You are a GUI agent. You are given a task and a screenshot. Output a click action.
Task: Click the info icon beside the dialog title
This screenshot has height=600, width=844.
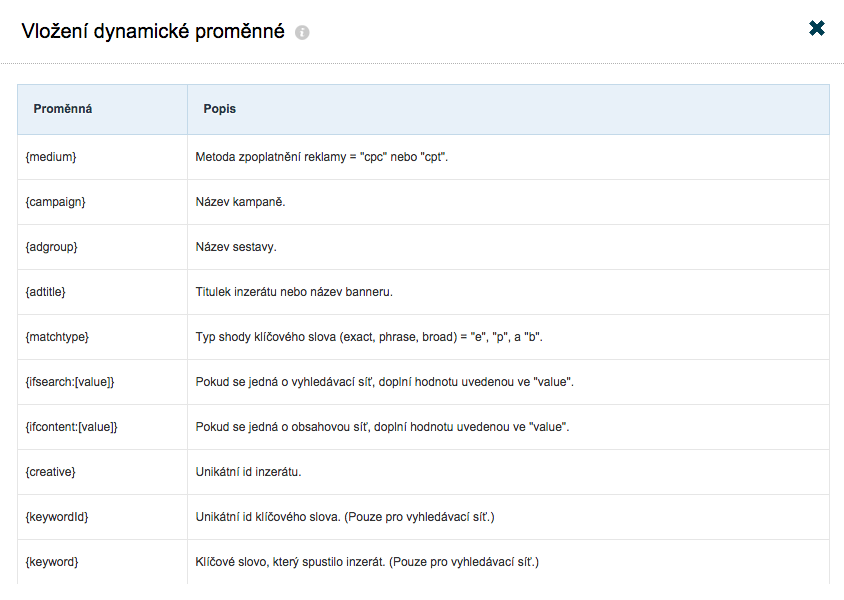pos(302,33)
